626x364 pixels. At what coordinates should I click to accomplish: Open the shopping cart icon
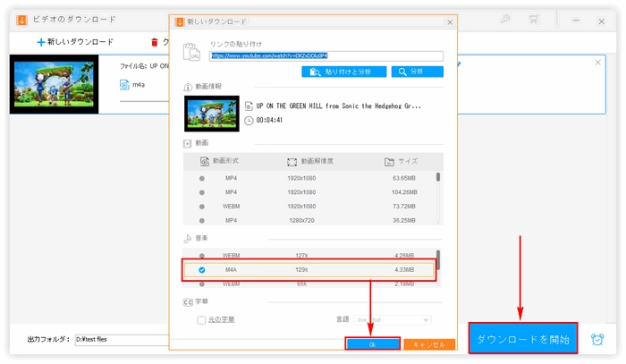(534, 18)
